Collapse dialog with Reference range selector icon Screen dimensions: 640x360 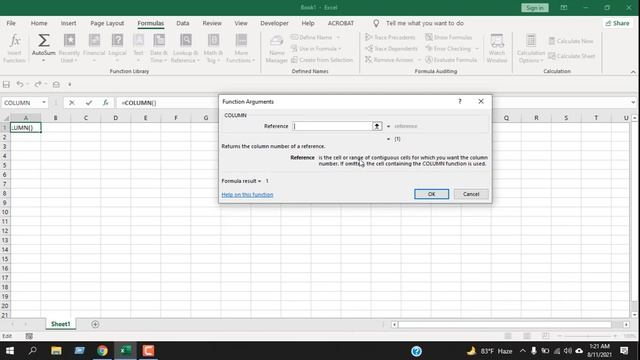pyautogui.click(x=377, y=126)
